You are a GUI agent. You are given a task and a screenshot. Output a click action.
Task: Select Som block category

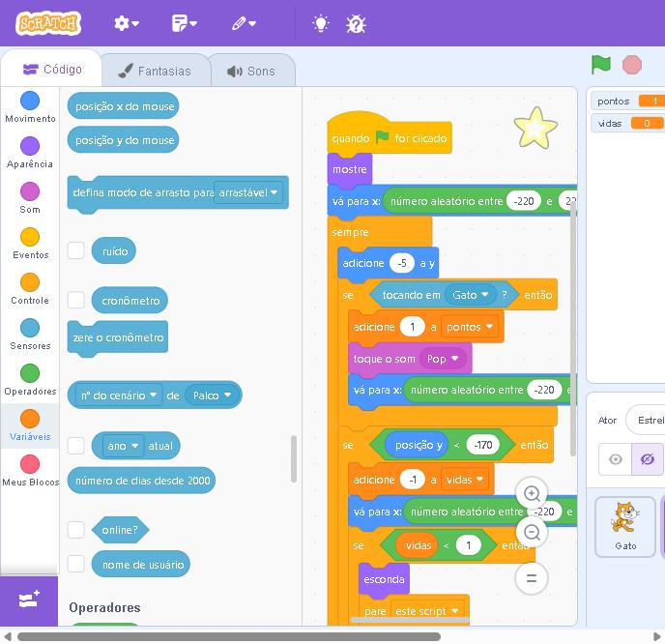tap(30, 198)
